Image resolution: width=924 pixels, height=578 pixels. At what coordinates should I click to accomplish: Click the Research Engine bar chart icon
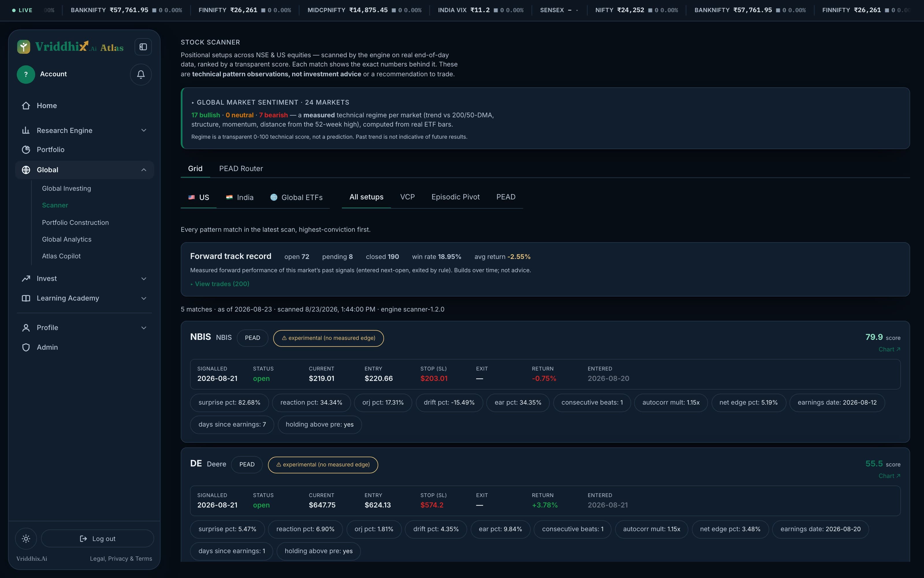coord(26,130)
